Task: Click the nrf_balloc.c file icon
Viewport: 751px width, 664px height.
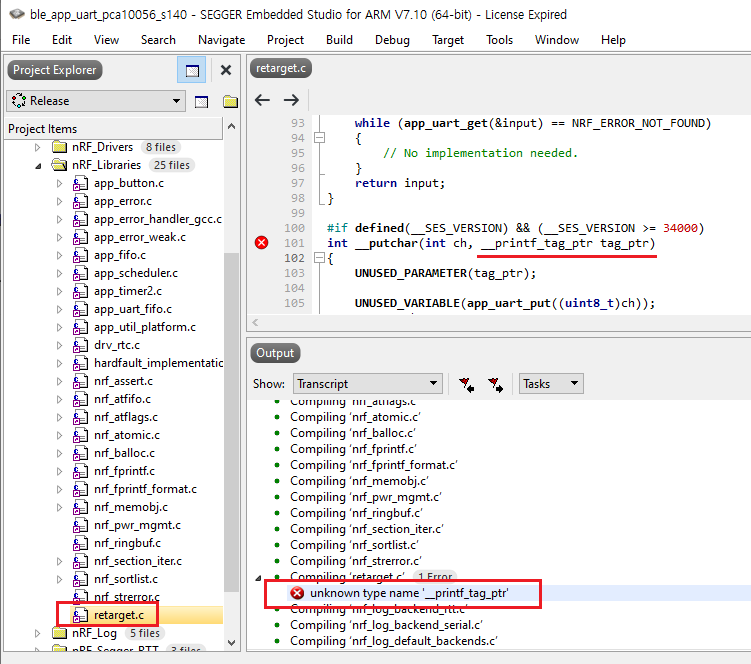Action: [x=80, y=453]
